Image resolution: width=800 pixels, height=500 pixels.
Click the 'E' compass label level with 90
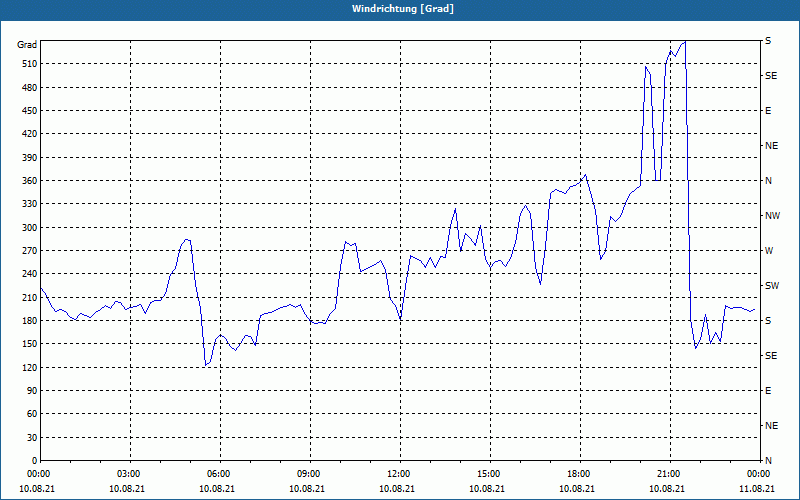768,390
